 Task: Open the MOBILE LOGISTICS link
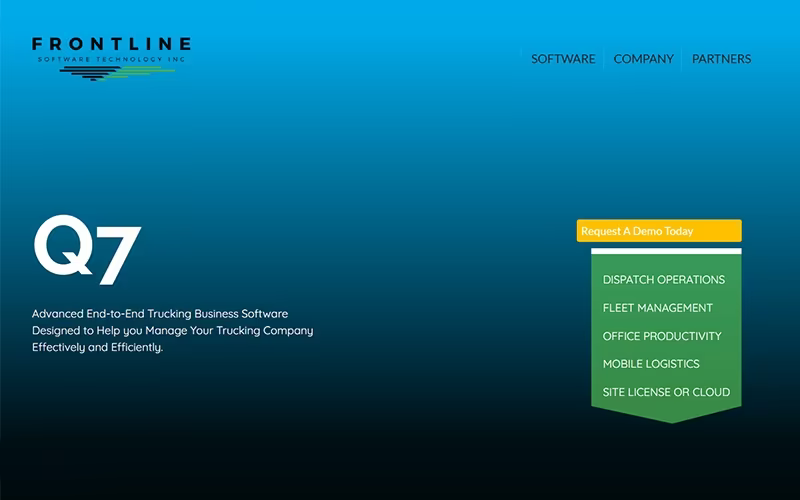(x=651, y=364)
